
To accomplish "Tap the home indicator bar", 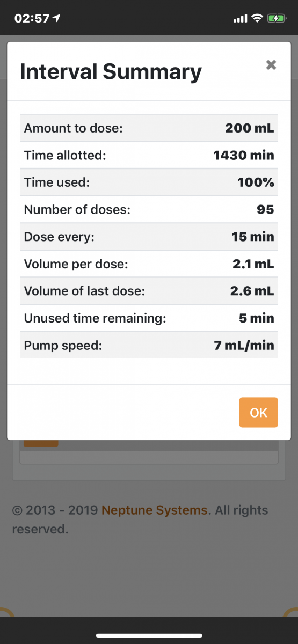I will tap(149, 635).
